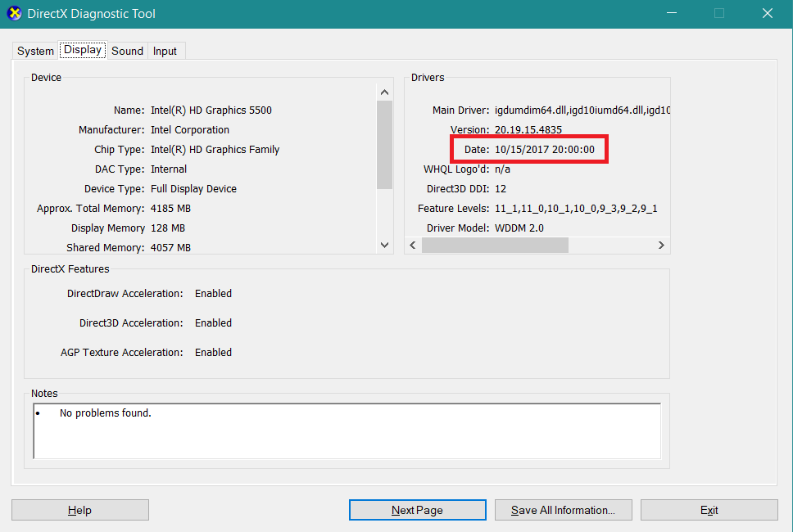Click the Intel Corporation manufacturer value
This screenshot has width=793, height=532.
(190, 130)
